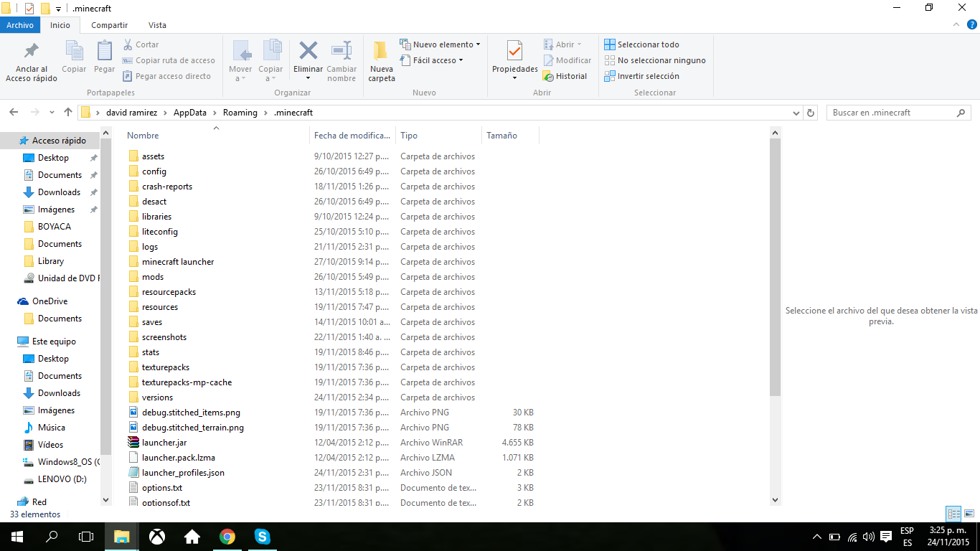Click Seleccionar todo

pyautogui.click(x=641, y=44)
